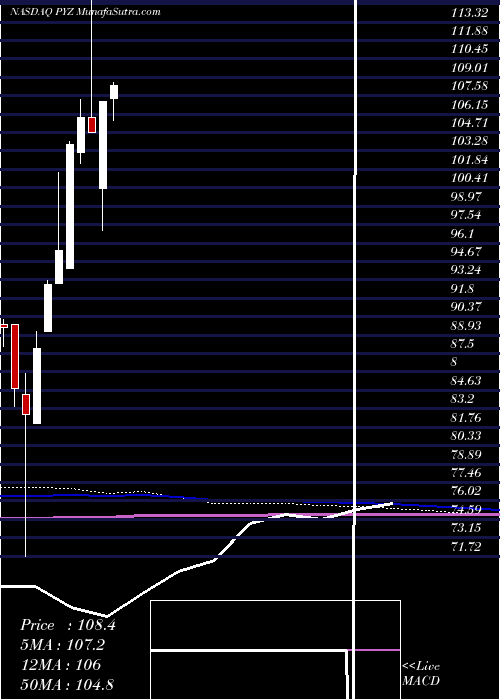Click the topmost white candlestick near 107.58
Viewport: 500px width, 700px height.
[114, 92]
